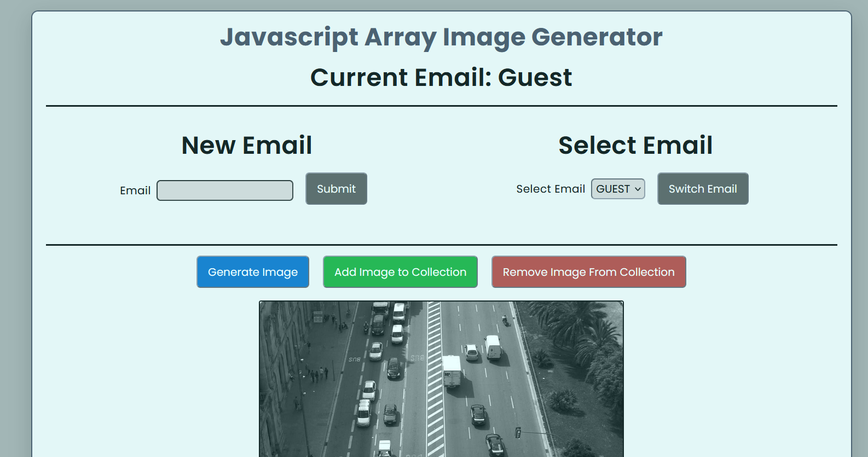Click the 'Javascript Array Image Generator' title
The image size is (868, 457).
(441, 37)
